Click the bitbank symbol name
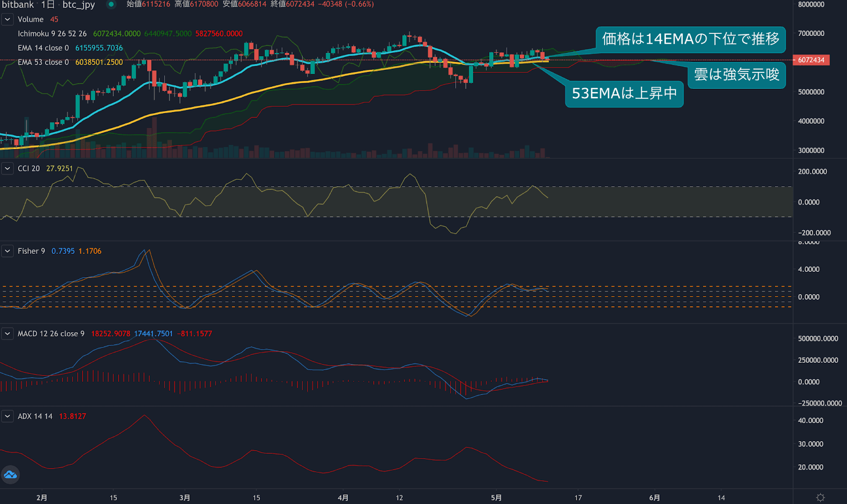Screen dimensions: 847x504 [x=17, y=5]
